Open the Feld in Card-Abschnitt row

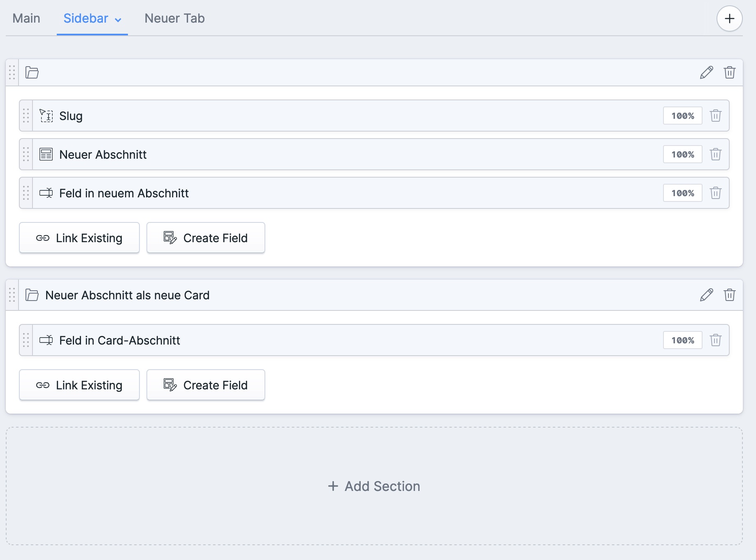tap(374, 340)
